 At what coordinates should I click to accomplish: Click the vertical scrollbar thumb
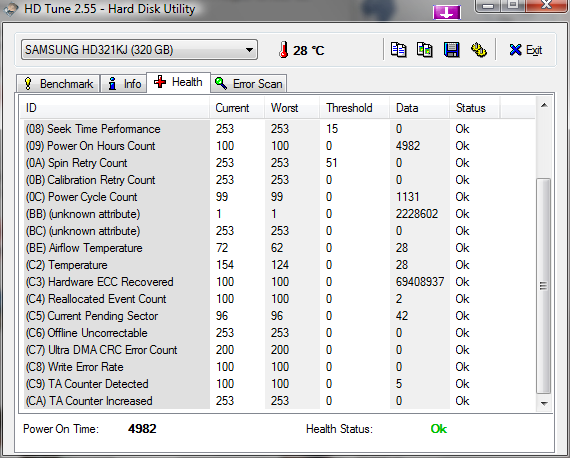[x=544, y=286]
